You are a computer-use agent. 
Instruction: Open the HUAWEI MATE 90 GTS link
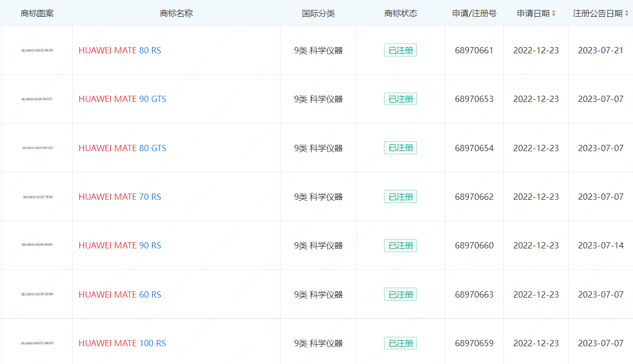pyautogui.click(x=122, y=99)
